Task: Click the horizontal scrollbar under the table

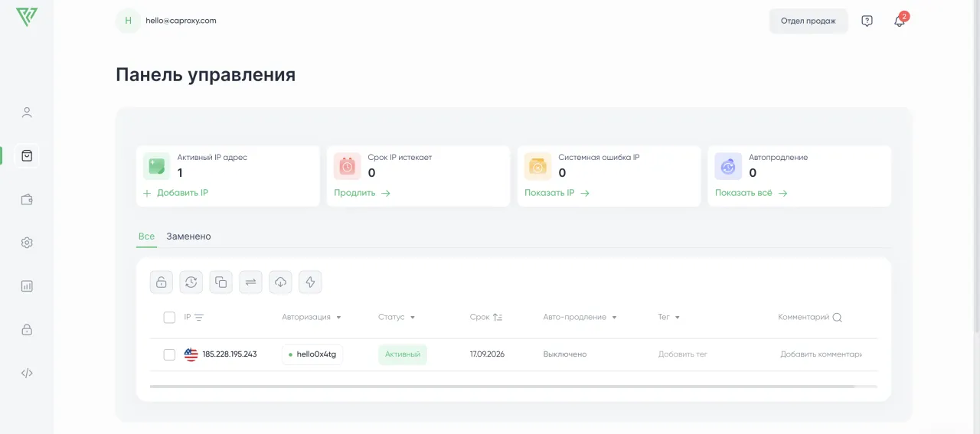Action: click(502, 387)
